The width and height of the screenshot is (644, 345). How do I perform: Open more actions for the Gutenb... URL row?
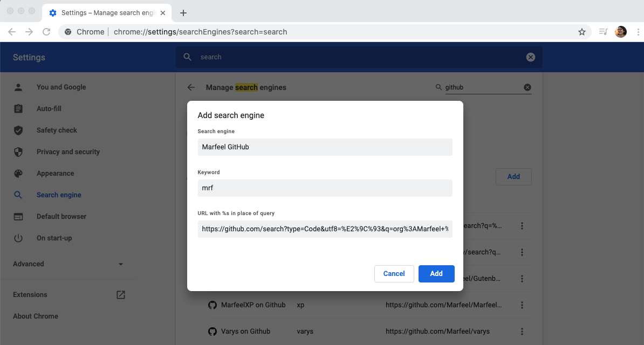(x=522, y=279)
